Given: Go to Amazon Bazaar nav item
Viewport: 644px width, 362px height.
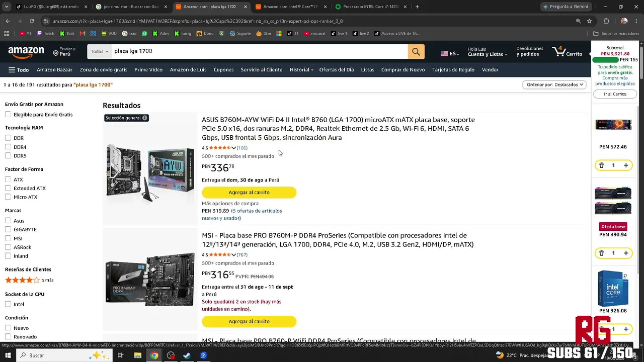Looking at the screenshot, I should point(54,70).
